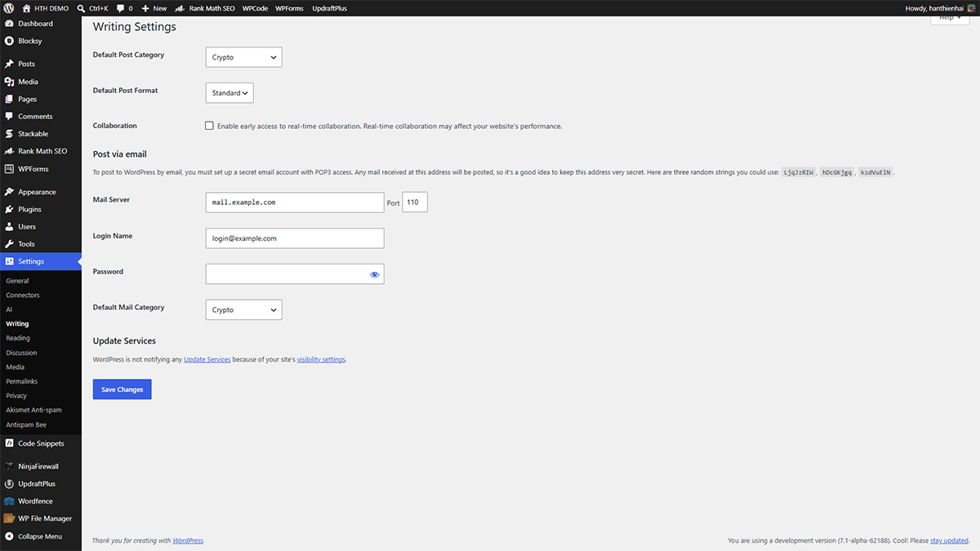The height and width of the screenshot is (551, 980).
Task: Open the Reading settings submenu item
Action: pos(18,338)
